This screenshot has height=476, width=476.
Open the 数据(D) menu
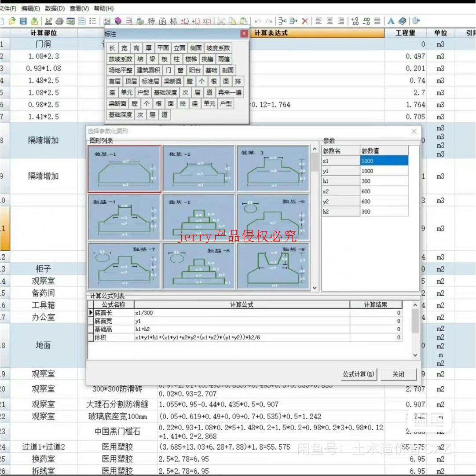(55, 8)
